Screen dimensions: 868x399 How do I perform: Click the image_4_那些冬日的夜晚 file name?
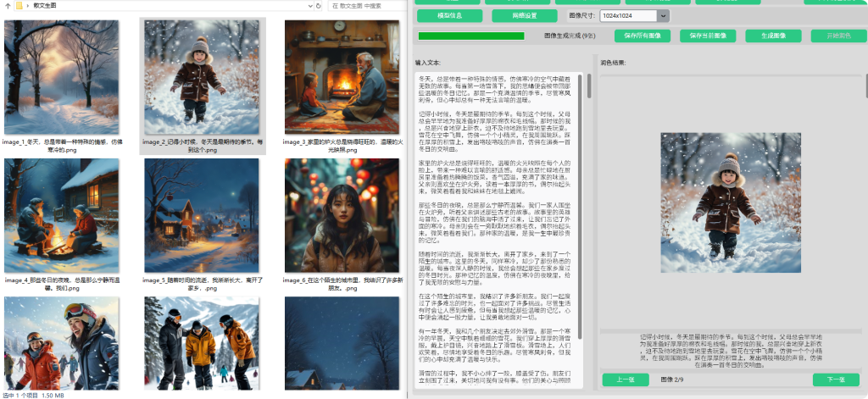point(62,284)
